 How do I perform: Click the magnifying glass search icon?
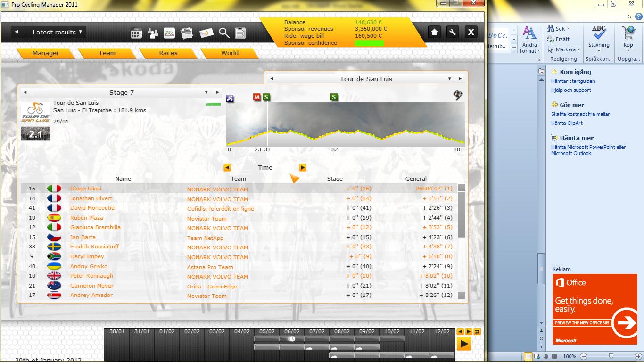[x=224, y=33]
